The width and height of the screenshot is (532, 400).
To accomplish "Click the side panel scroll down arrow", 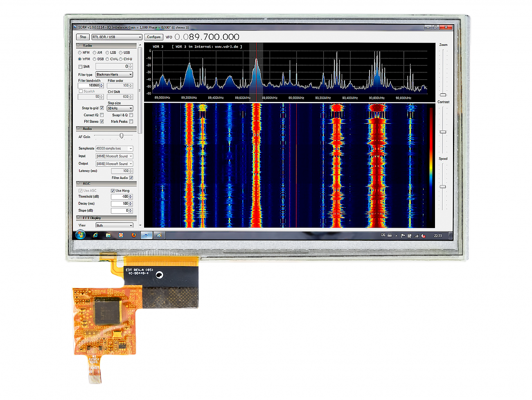I will (x=140, y=225).
